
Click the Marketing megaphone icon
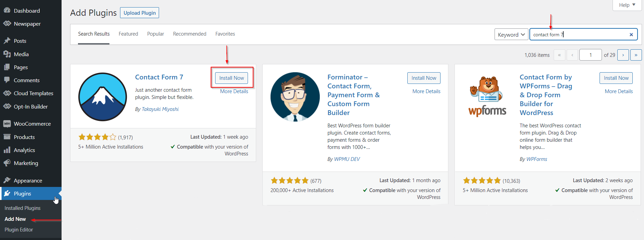tap(7, 163)
